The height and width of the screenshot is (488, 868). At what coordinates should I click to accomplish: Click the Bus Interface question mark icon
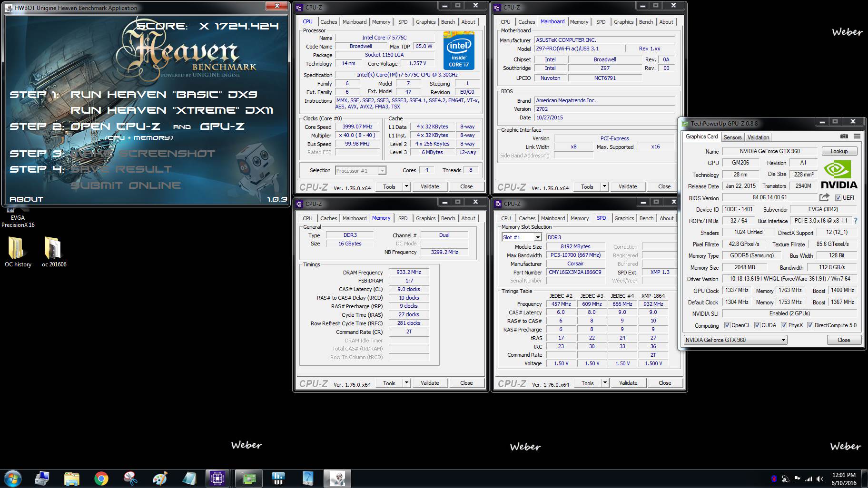856,221
